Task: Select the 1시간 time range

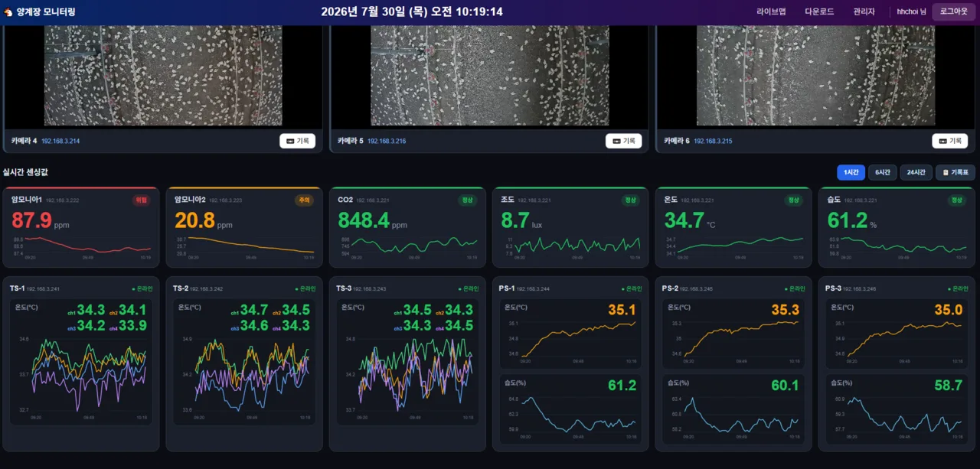Action: pyautogui.click(x=851, y=173)
